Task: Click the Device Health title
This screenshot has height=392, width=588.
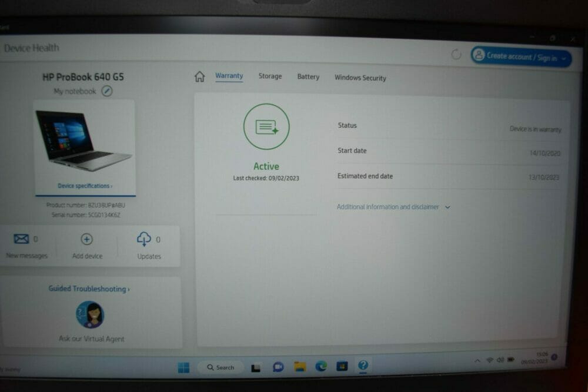Action: tap(32, 48)
